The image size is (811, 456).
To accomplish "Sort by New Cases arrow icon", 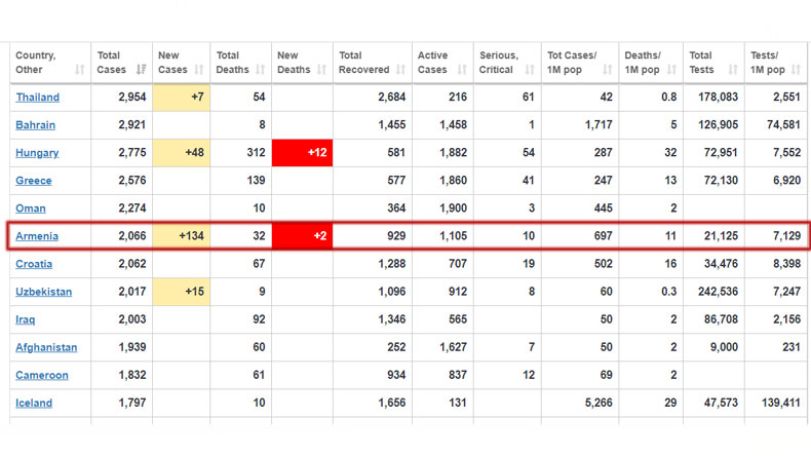I will pos(199,69).
